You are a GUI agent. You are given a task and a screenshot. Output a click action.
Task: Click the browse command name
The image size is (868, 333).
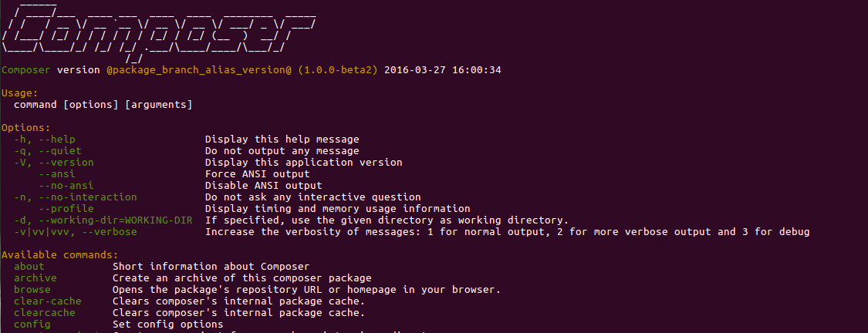click(32, 290)
